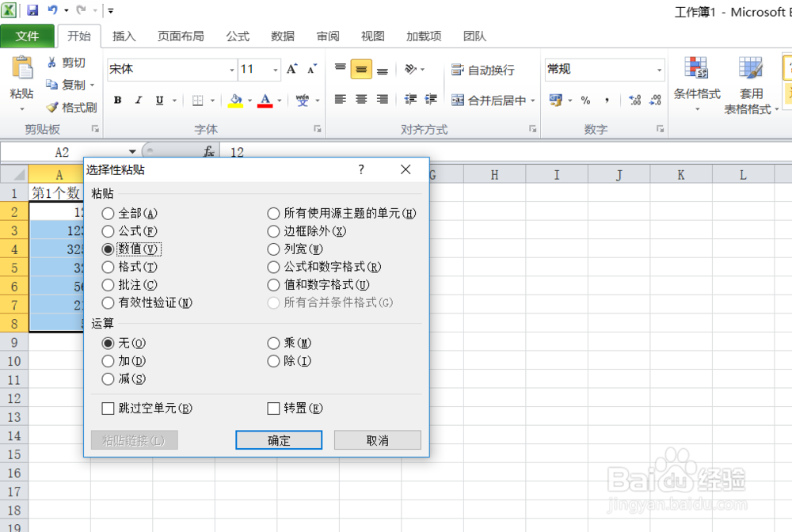
Task: Open the 公式 ribbon tab
Action: pos(238,36)
